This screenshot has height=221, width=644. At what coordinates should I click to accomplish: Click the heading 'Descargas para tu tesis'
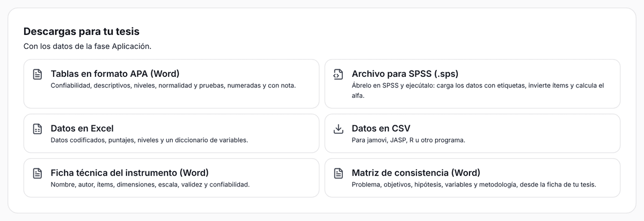pyautogui.click(x=82, y=32)
